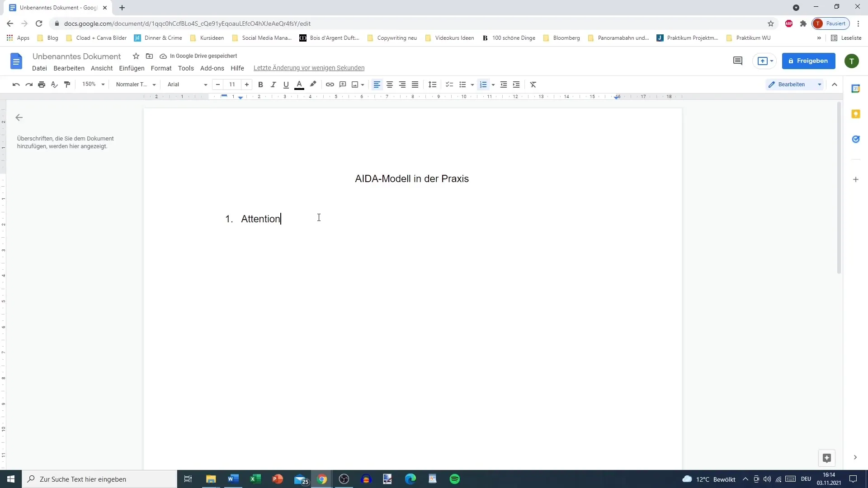Open the font size dropdown

[232, 84]
